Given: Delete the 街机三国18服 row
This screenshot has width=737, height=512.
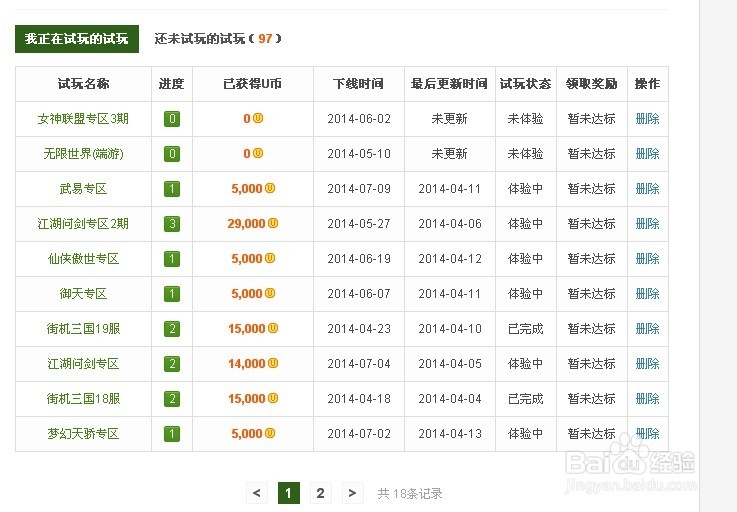Looking at the screenshot, I should (x=647, y=399).
